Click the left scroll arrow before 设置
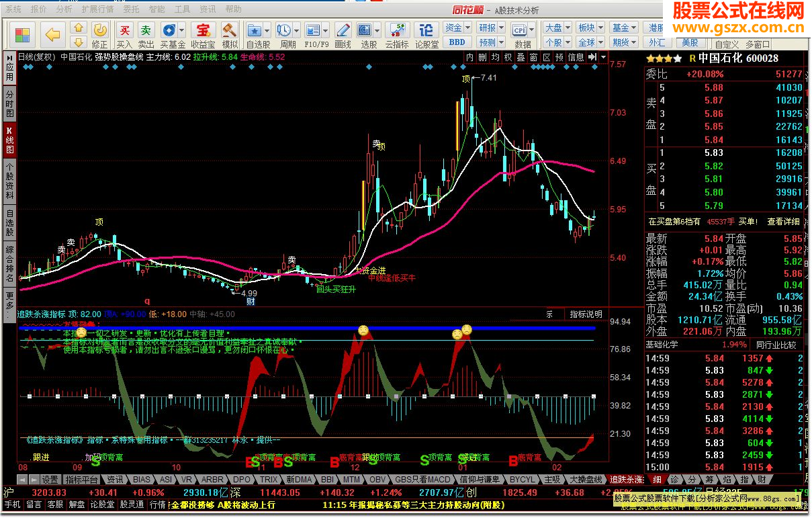812x518 pixels. click(22, 480)
